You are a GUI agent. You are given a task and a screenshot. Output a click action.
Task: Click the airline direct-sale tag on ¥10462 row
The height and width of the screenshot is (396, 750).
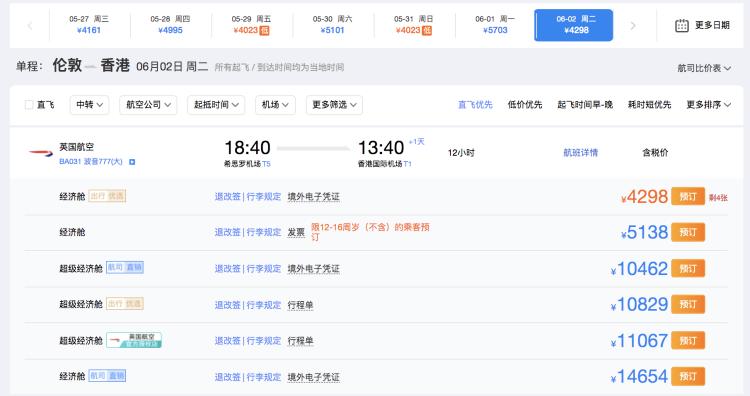(125, 267)
